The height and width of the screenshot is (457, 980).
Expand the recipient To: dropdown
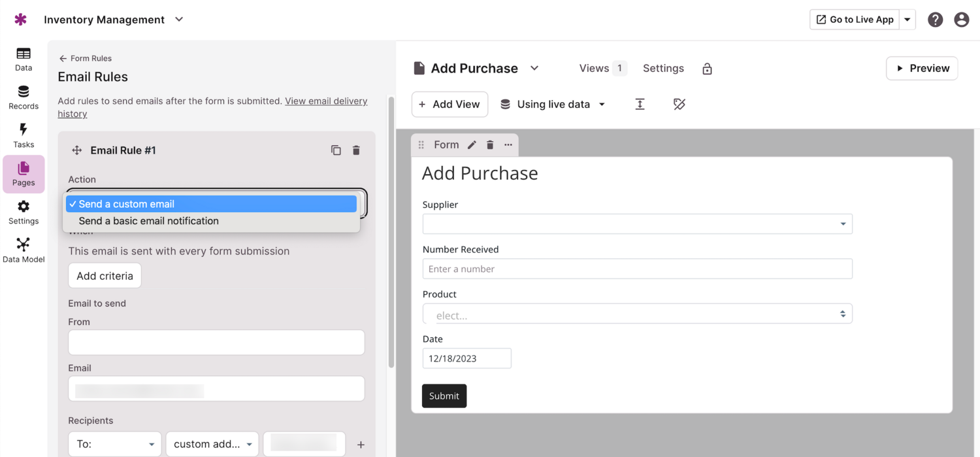point(115,444)
